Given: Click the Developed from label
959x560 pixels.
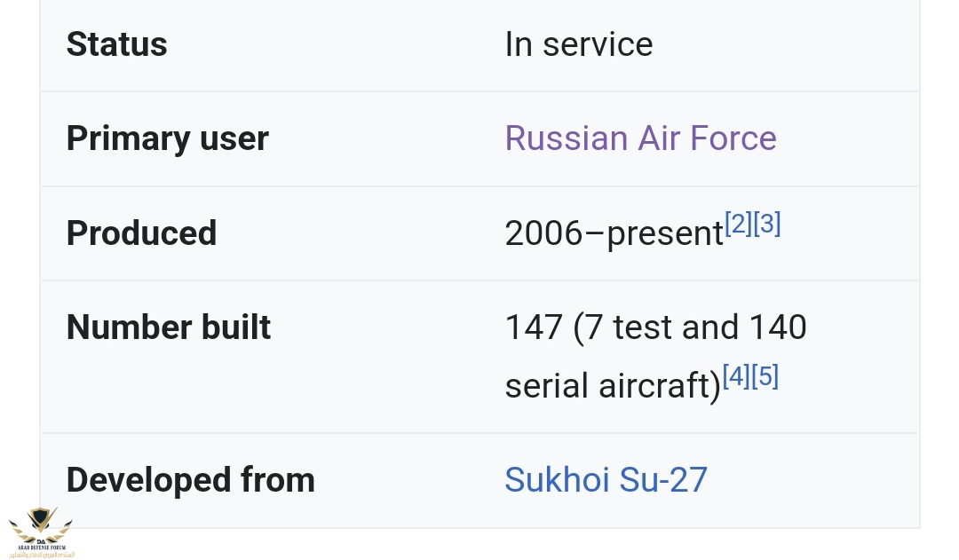Looking at the screenshot, I should (190, 480).
